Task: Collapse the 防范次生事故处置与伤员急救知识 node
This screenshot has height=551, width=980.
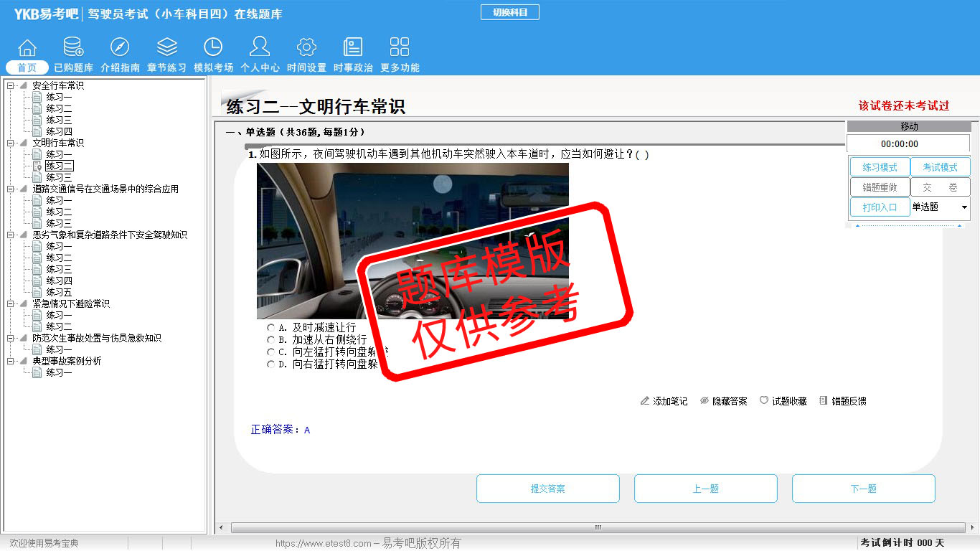Action: point(11,339)
